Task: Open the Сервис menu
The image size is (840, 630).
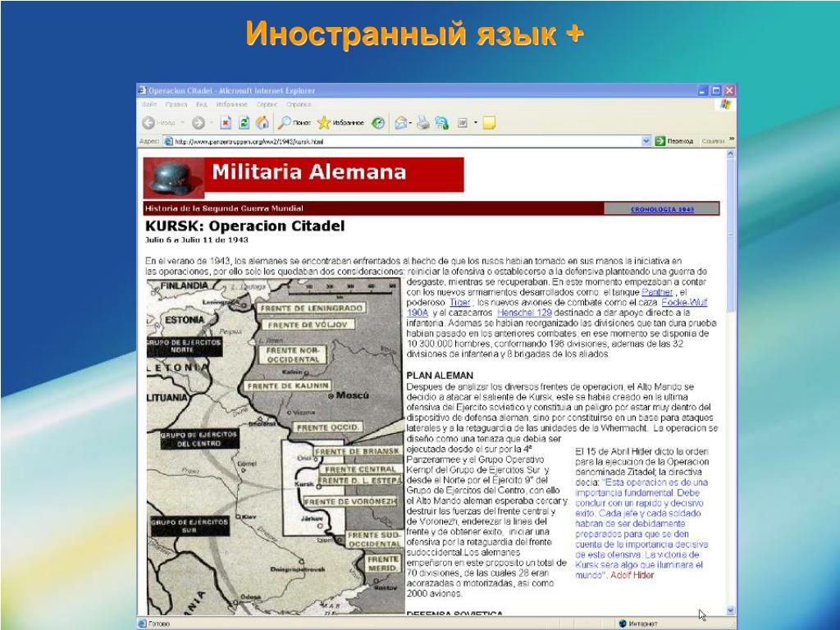Action: pos(267,104)
